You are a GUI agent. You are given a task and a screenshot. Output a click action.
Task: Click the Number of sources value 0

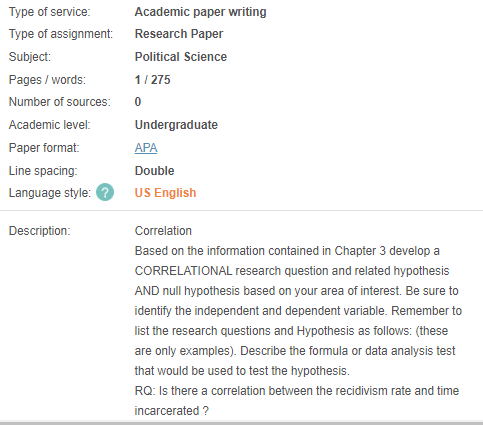[138, 102]
